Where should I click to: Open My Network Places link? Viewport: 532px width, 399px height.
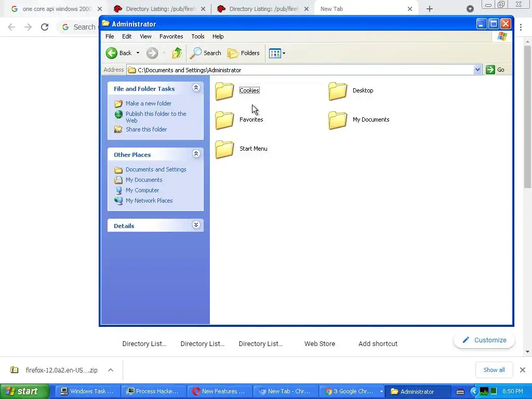(149, 201)
